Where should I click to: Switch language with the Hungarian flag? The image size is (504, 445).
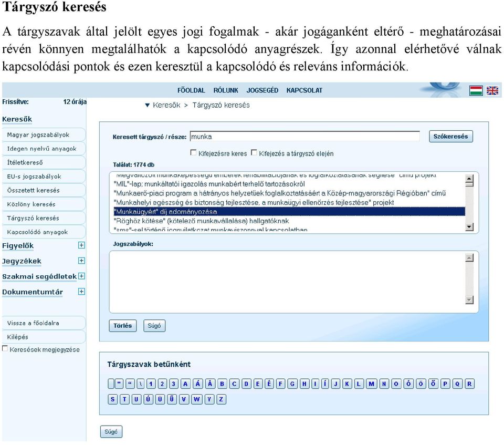[x=476, y=90]
